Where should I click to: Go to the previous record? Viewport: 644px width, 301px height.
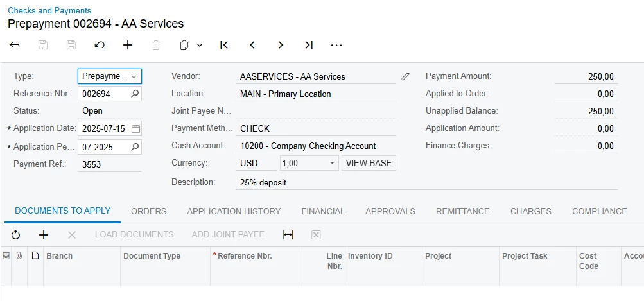click(x=252, y=45)
